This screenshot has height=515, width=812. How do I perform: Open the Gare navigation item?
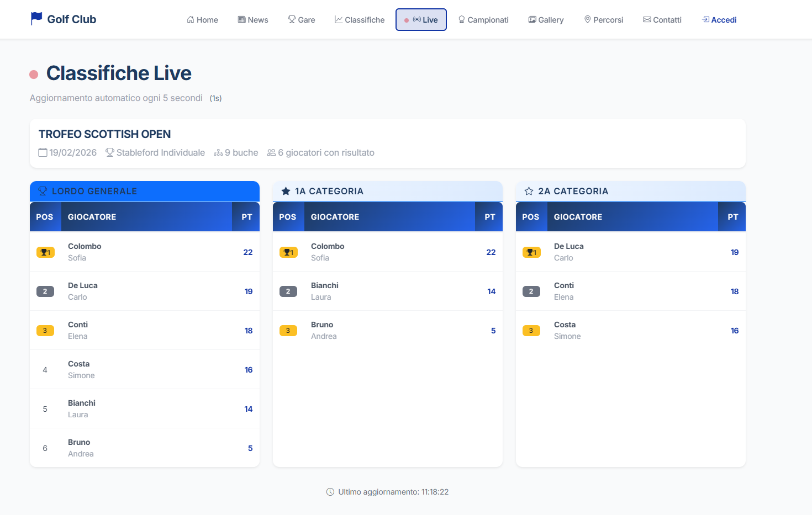302,20
